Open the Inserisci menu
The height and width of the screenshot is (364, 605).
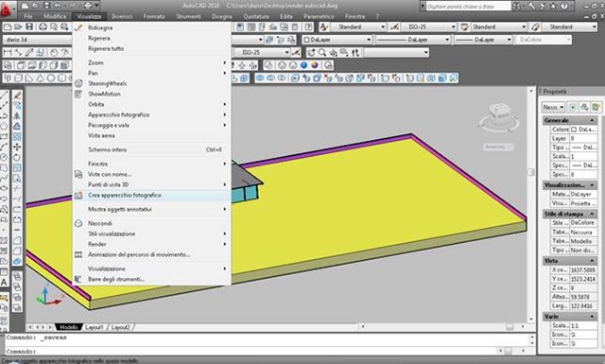pos(122,16)
